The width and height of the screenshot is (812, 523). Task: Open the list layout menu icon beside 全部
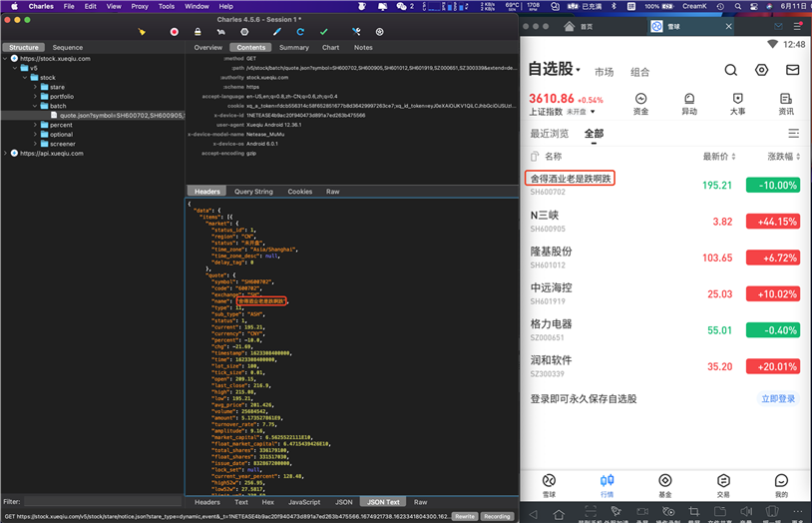[x=793, y=133]
